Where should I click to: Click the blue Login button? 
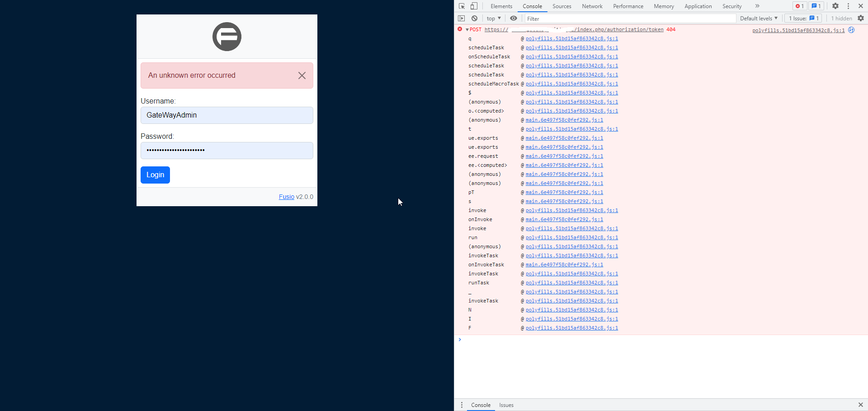tap(155, 175)
